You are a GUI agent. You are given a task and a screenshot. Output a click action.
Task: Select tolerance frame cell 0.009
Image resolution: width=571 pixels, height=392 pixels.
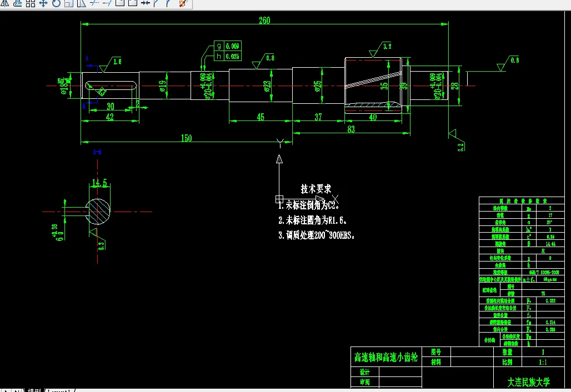tap(232, 46)
